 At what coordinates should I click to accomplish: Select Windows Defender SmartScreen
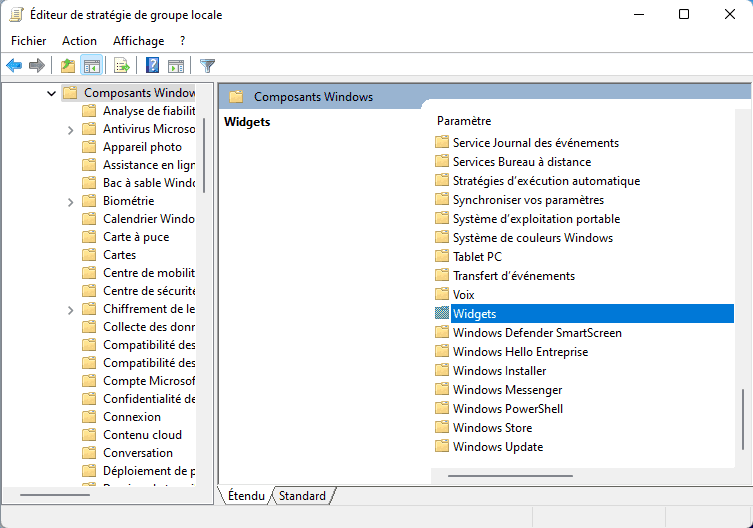[x=537, y=332]
